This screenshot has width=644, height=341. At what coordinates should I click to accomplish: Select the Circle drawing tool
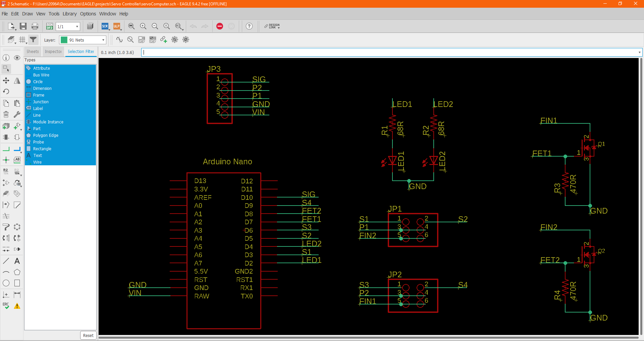pos(6,283)
